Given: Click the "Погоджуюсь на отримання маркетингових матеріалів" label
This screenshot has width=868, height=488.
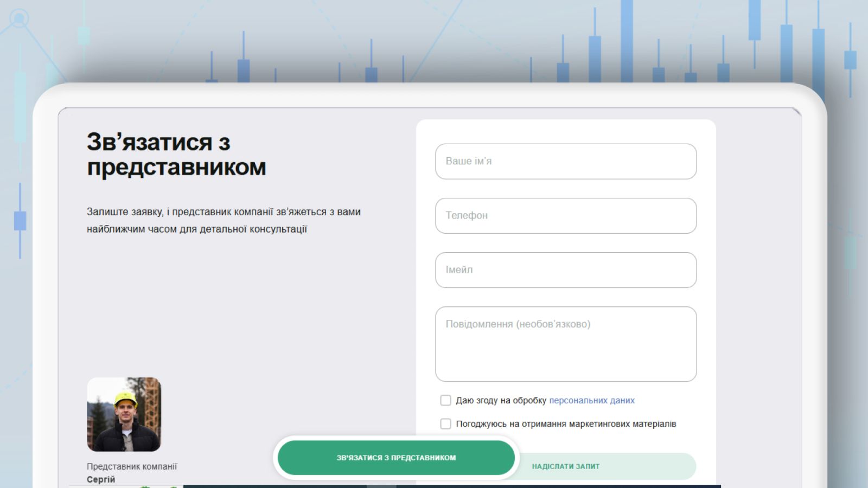Looking at the screenshot, I should coord(566,423).
